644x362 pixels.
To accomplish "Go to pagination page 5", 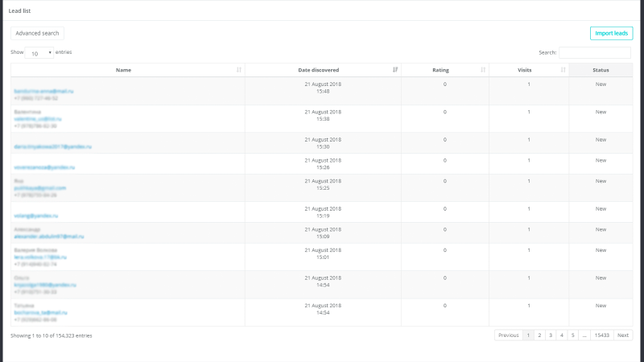I will coord(572,335).
